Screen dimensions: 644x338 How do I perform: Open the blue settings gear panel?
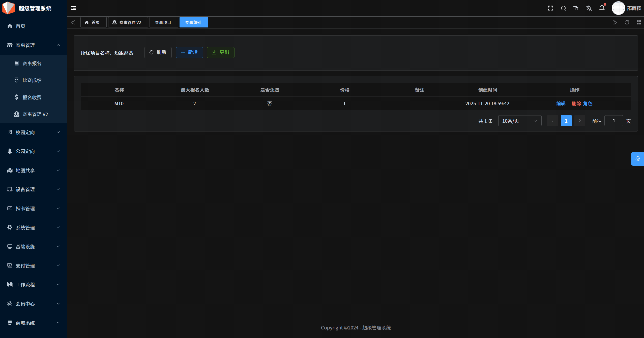(638, 159)
